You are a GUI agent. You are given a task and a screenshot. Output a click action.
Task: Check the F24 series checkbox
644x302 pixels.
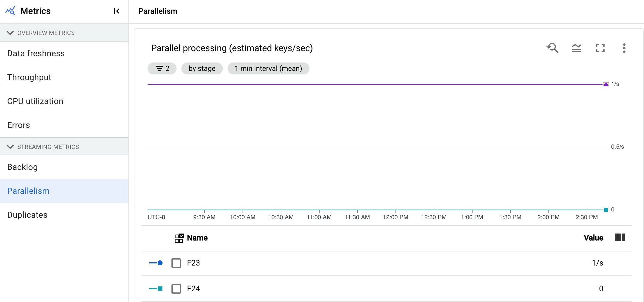176,289
